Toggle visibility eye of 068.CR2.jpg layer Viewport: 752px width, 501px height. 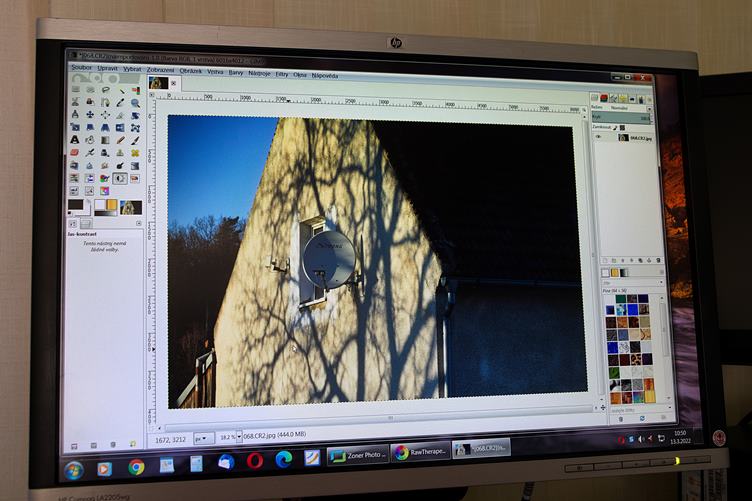pyautogui.click(x=598, y=137)
